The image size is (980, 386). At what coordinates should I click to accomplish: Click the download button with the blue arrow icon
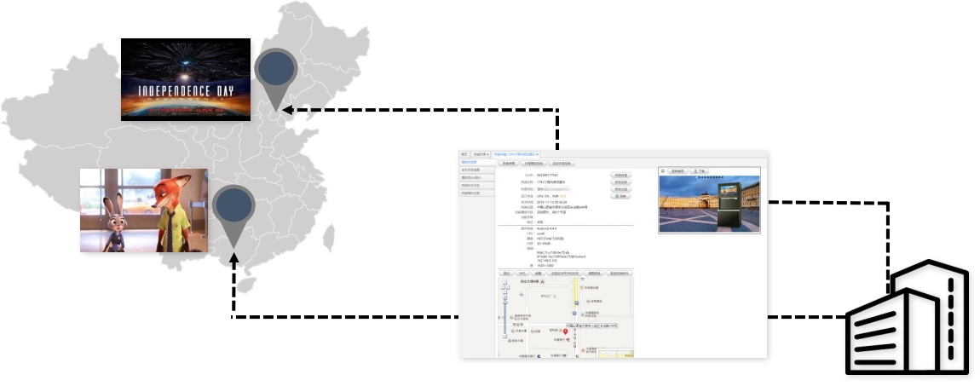coord(699,170)
